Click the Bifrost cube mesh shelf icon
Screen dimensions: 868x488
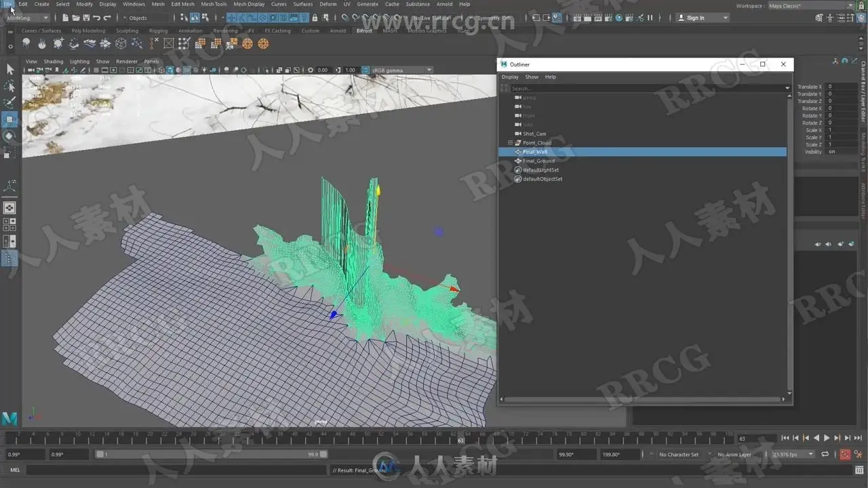pyautogui.click(x=121, y=43)
